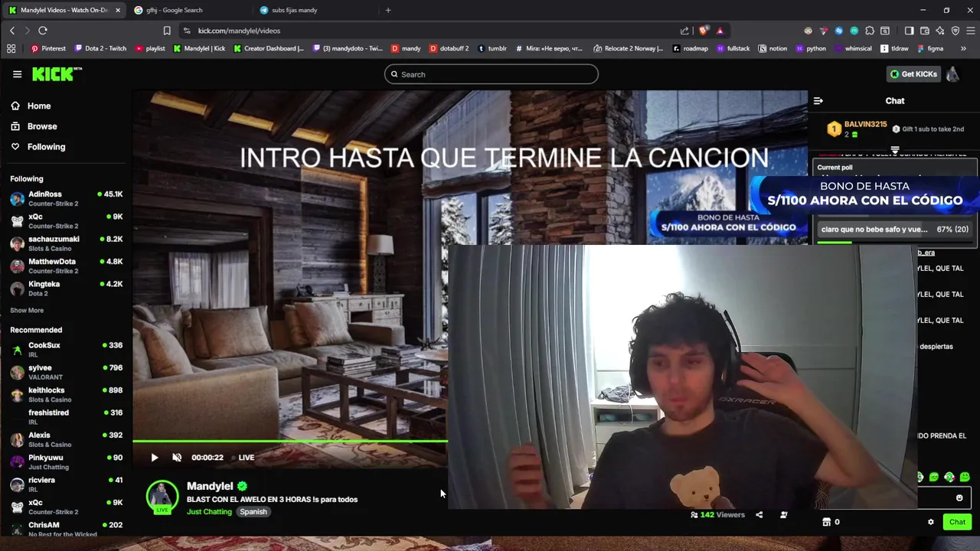Viewport: 980px width, 551px height.
Task: Open CookSux recommended channel
Action: pos(66,350)
